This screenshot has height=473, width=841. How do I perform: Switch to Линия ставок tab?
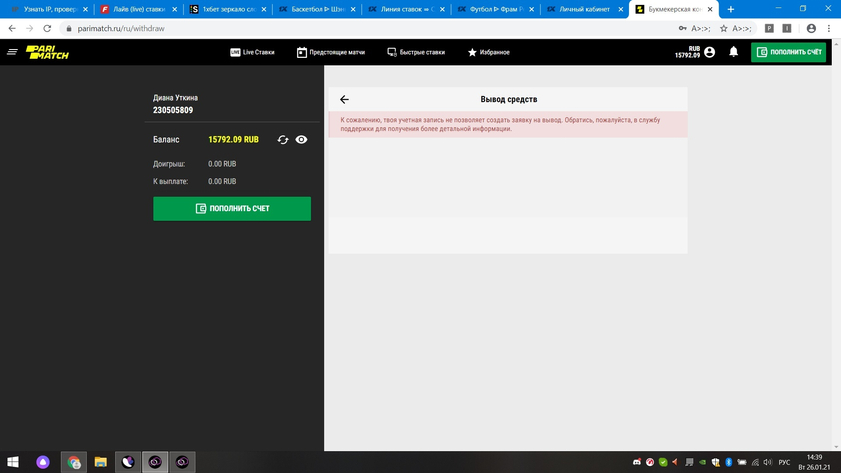pos(406,9)
